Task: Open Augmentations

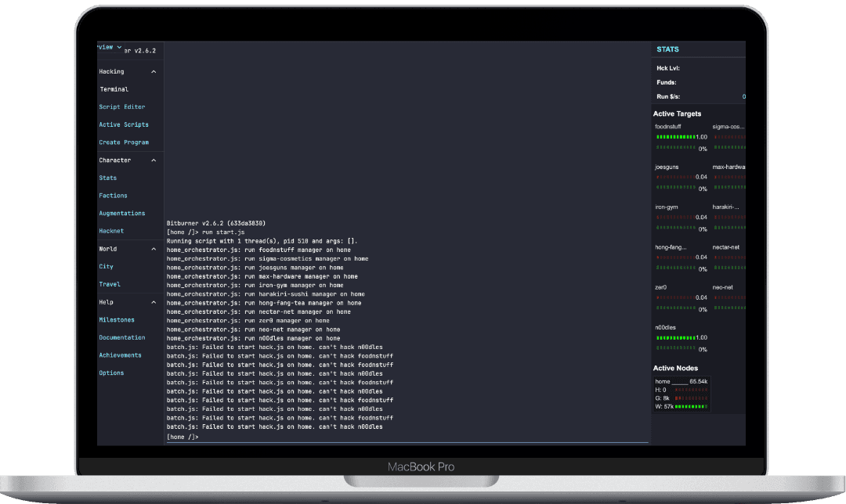Action: coord(122,213)
